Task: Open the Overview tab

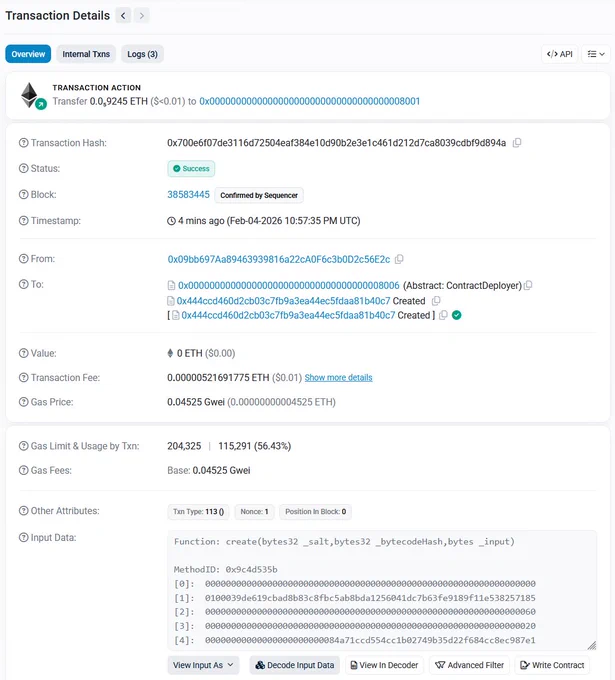Action: pos(28,54)
